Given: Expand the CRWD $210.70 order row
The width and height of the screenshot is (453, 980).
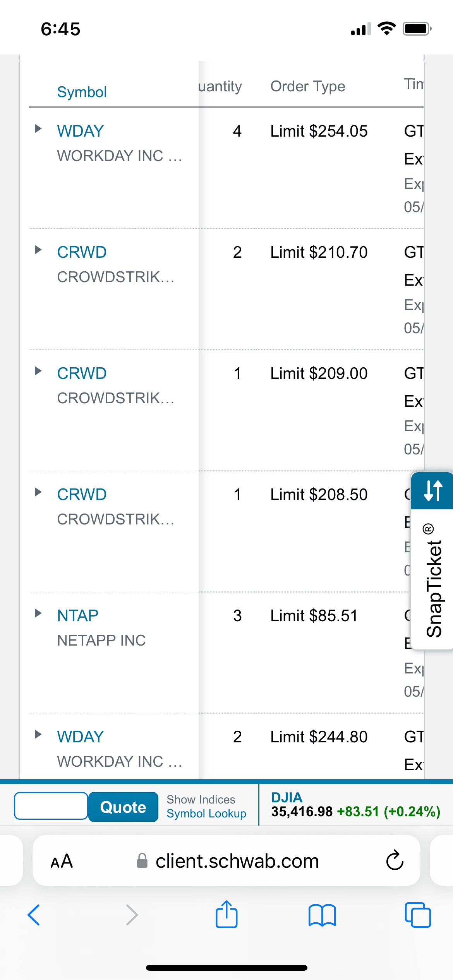Looking at the screenshot, I should pos(38,250).
